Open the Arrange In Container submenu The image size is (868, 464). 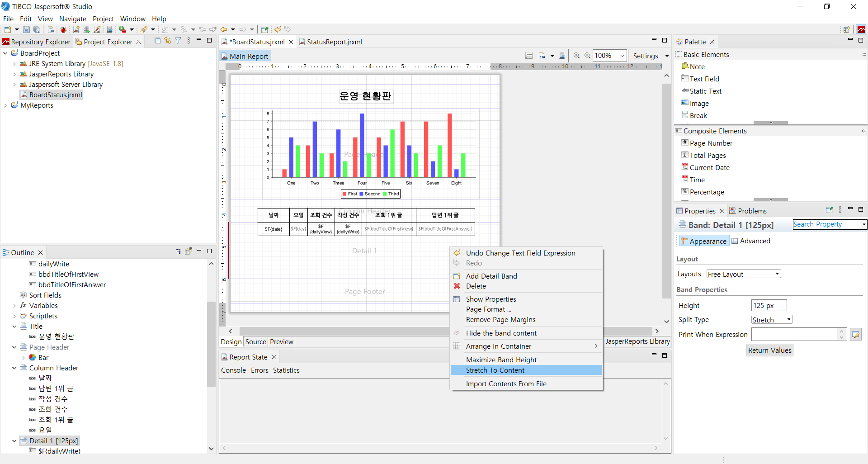coord(527,346)
